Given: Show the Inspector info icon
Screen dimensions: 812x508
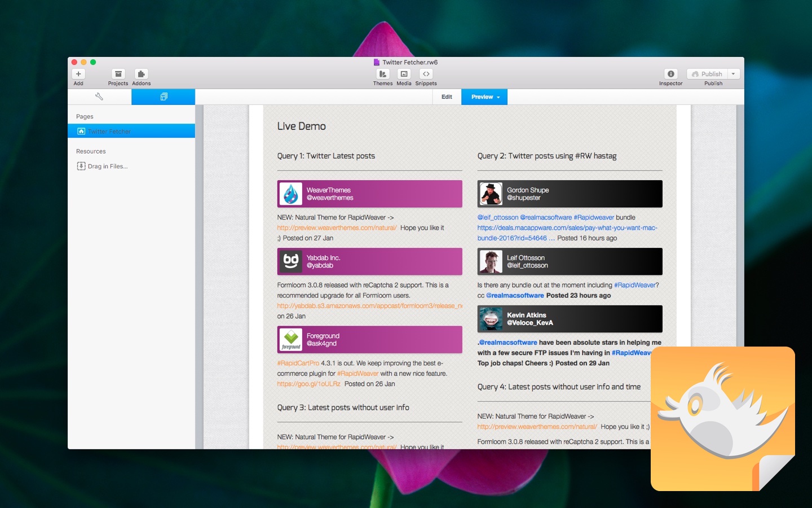Looking at the screenshot, I should click(x=671, y=74).
